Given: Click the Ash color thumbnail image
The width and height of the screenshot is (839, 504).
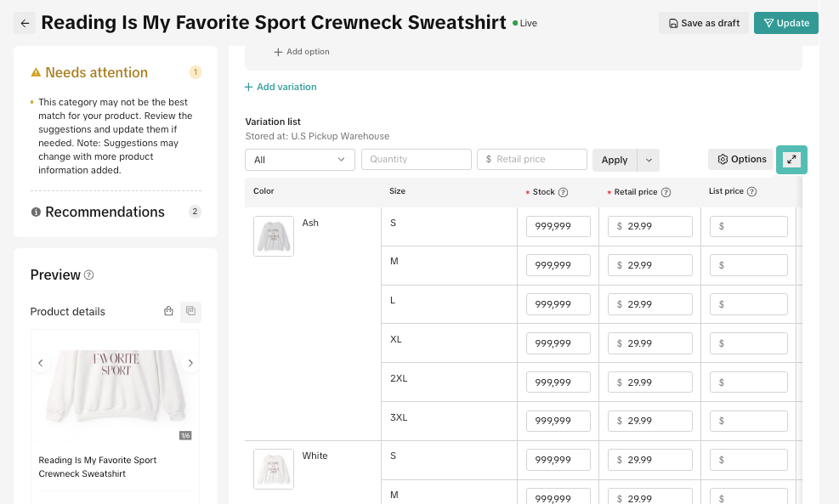Looking at the screenshot, I should [274, 236].
